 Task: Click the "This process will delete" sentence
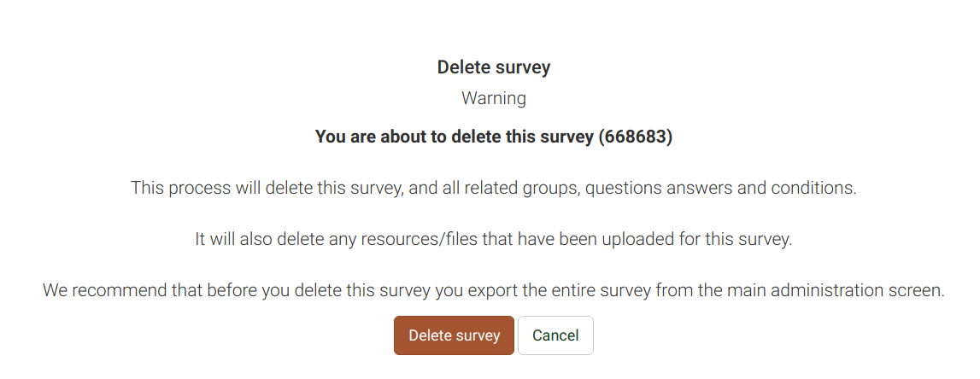pyautogui.click(x=493, y=188)
